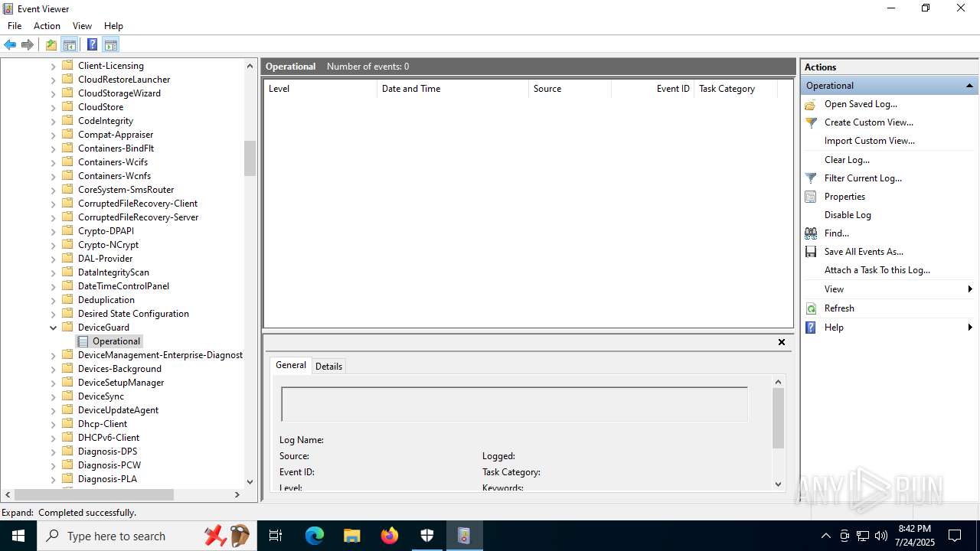Open File Explorer from the taskbar
Image resolution: width=980 pixels, height=551 pixels.
coord(352,536)
